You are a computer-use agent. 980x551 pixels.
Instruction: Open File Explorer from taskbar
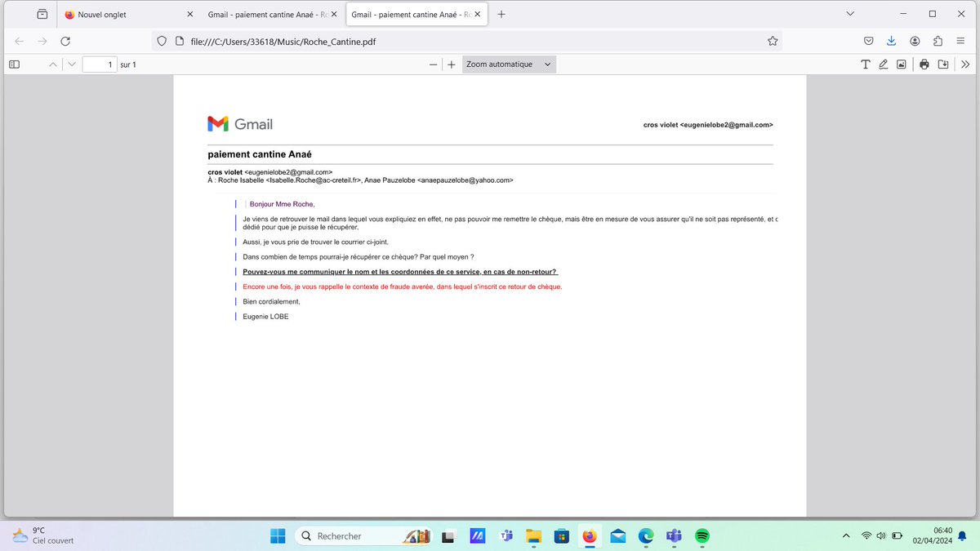(x=533, y=536)
